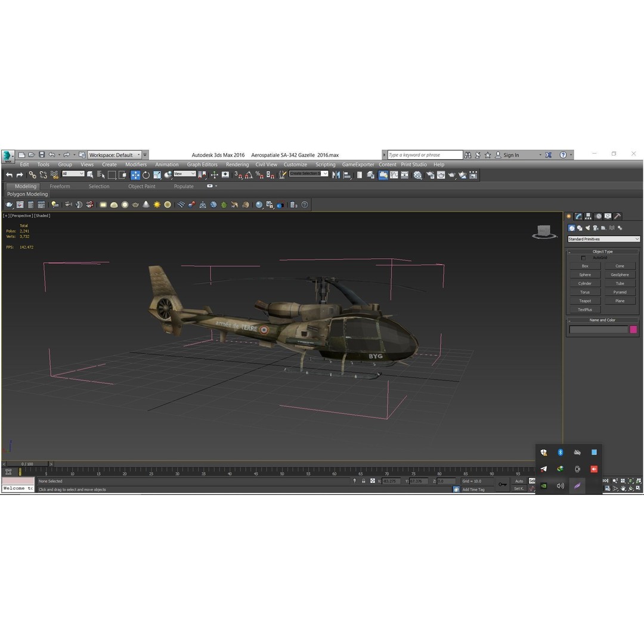Screen dimensions: 644x644
Task: Save the file with floppy icon
Action: [x=42, y=155]
